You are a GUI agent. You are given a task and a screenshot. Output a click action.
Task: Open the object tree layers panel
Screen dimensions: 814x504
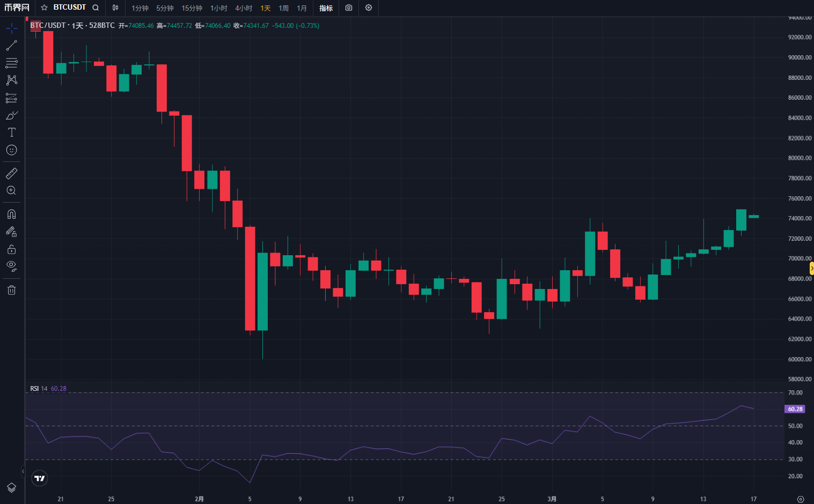pyautogui.click(x=11, y=487)
